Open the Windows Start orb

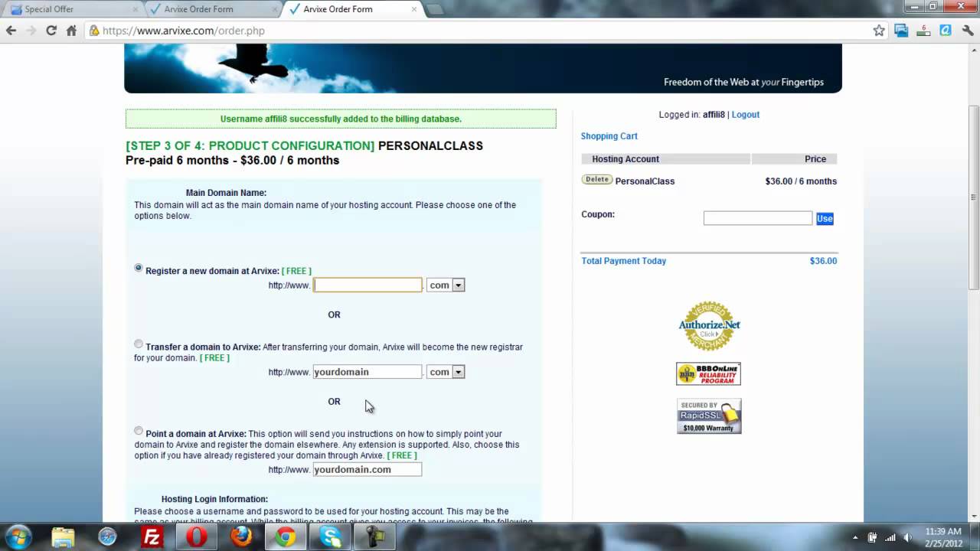point(18,536)
